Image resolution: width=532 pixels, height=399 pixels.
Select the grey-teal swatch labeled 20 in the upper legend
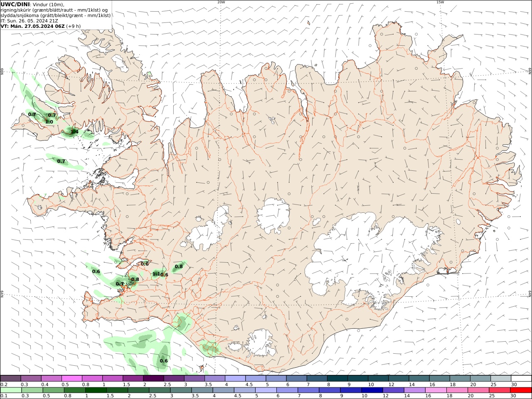click(480, 379)
